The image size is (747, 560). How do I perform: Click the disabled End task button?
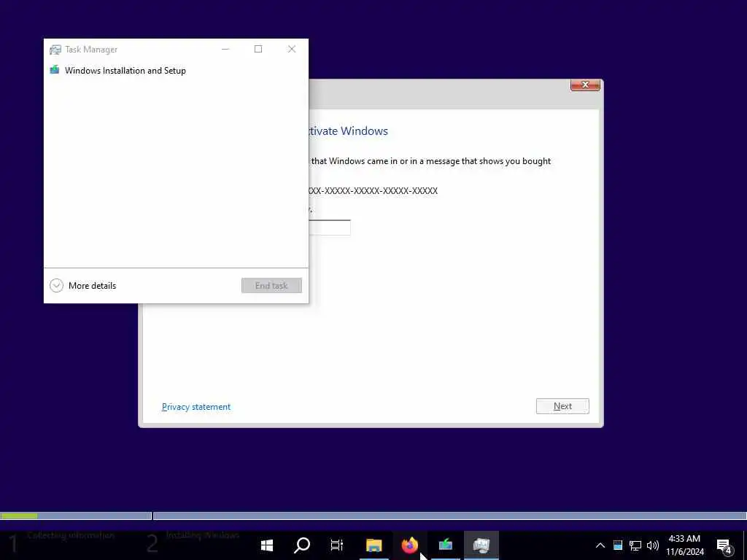coord(271,286)
